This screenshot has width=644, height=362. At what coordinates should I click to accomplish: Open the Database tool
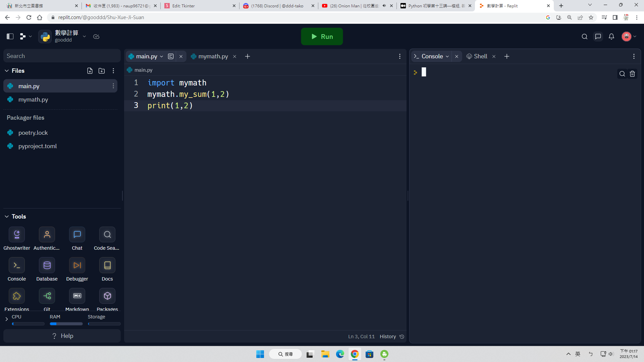[x=47, y=265]
